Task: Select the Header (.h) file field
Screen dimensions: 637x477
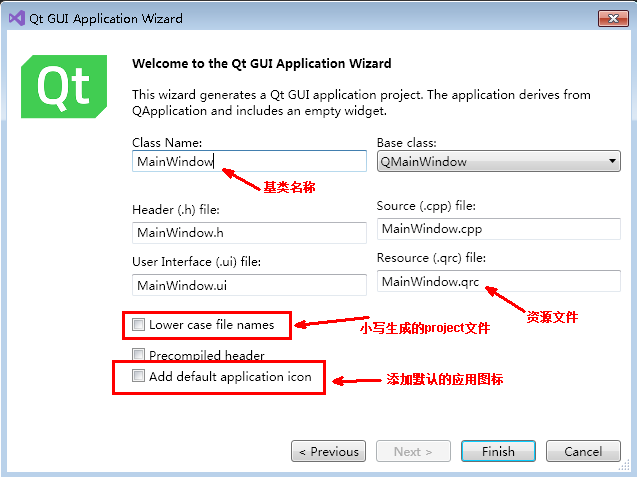Action: coord(249,233)
